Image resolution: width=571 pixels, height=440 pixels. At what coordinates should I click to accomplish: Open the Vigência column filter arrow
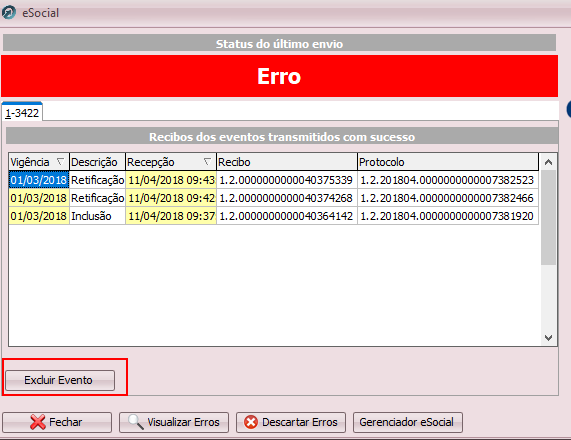(60, 161)
